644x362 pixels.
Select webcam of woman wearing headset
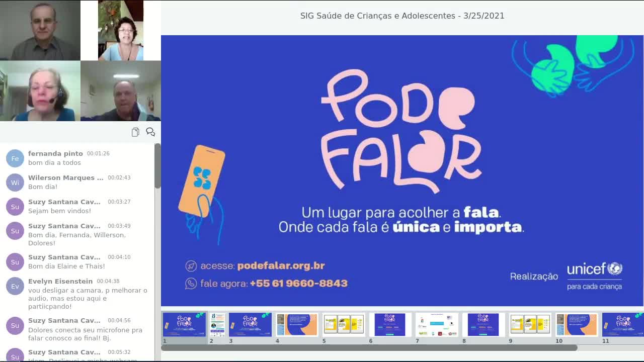tap(40, 91)
